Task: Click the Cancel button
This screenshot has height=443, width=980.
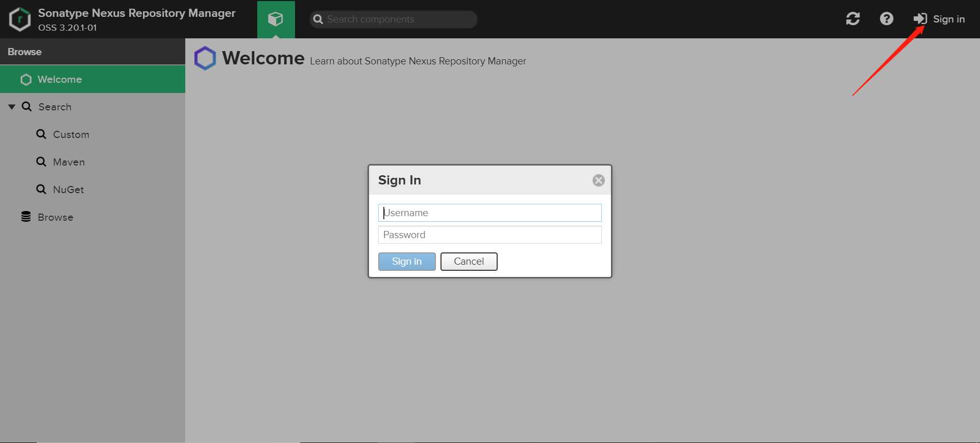Action: point(469,262)
